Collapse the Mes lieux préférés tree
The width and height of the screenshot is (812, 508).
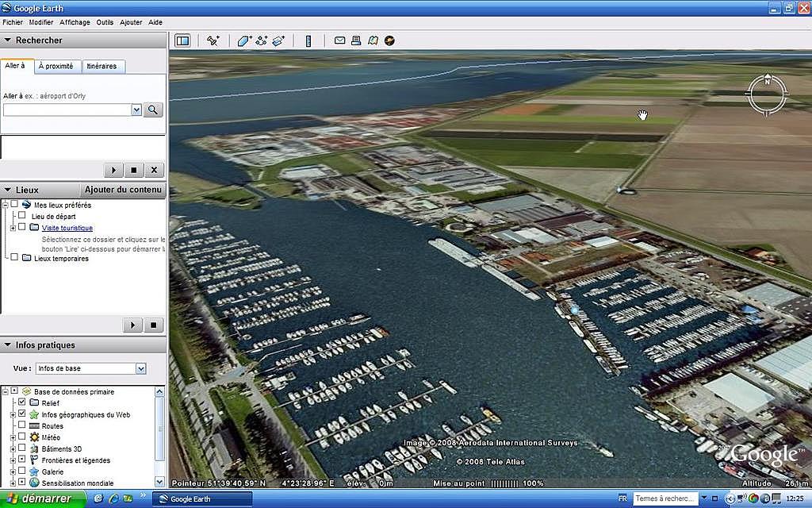pos(6,205)
